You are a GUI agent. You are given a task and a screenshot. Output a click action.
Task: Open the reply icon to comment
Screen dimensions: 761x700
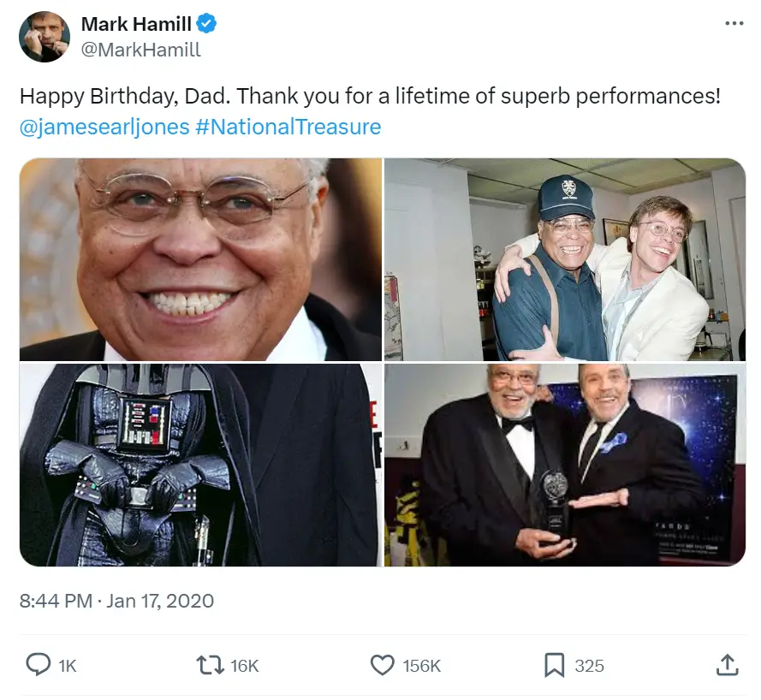coord(35,664)
